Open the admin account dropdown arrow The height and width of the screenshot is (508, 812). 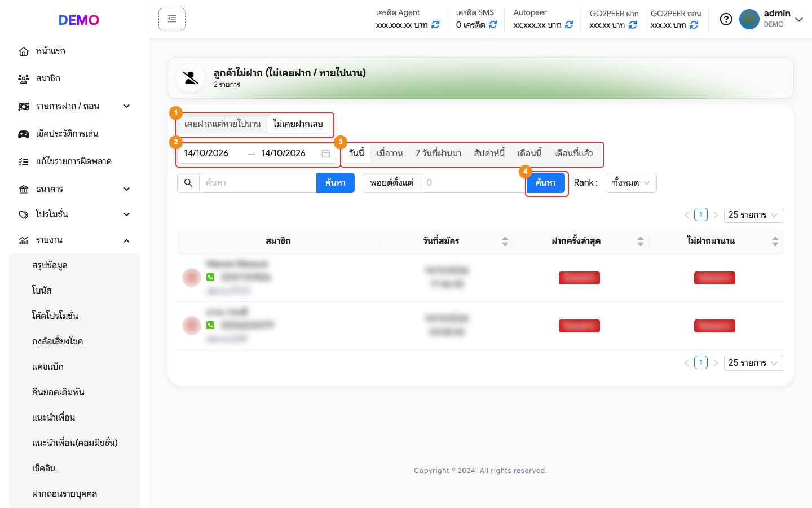tap(799, 19)
